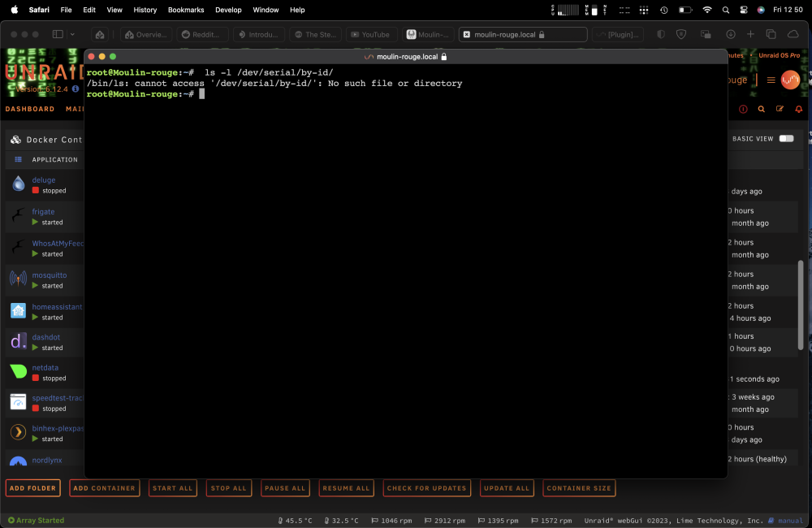Click the UPDATE ALL button
The image size is (812, 528).
(507, 488)
